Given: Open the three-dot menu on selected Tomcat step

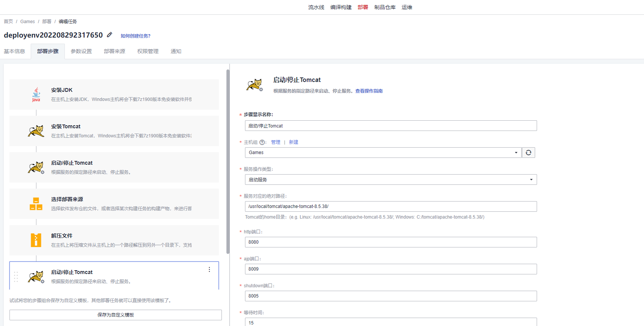Looking at the screenshot, I should pyautogui.click(x=209, y=269).
